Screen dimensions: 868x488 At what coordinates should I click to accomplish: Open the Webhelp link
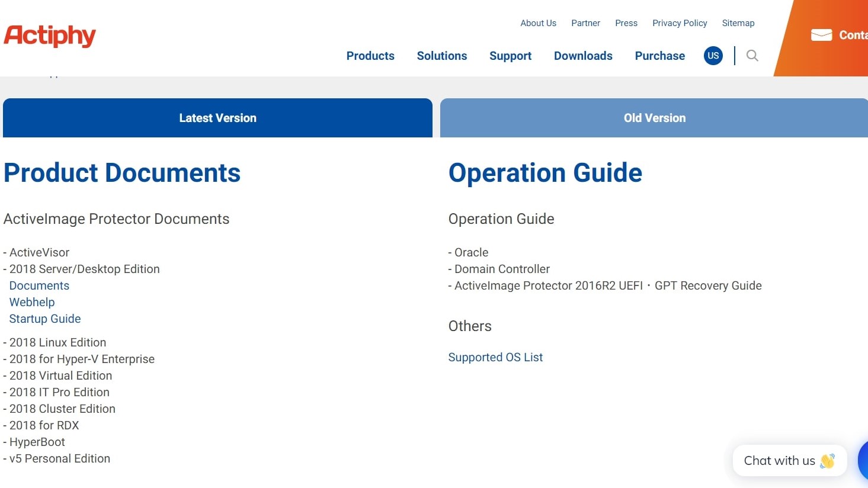click(x=32, y=302)
